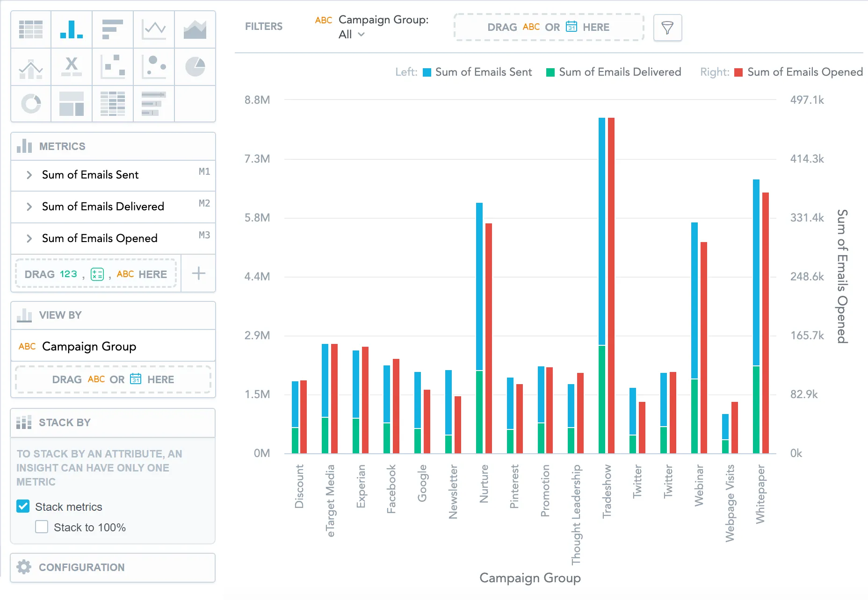
Task: Select the donut chart icon
Action: coord(30,104)
